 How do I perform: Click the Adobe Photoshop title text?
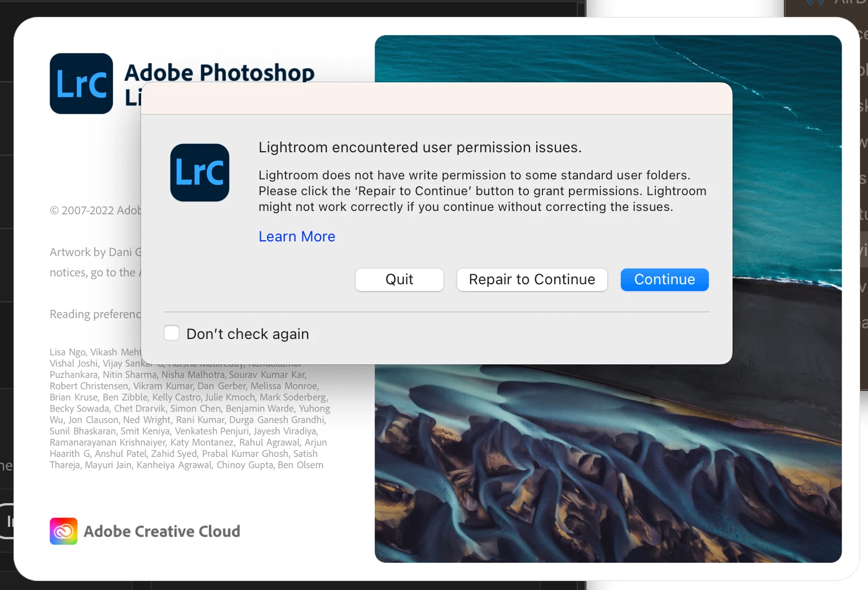pyautogui.click(x=220, y=72)
